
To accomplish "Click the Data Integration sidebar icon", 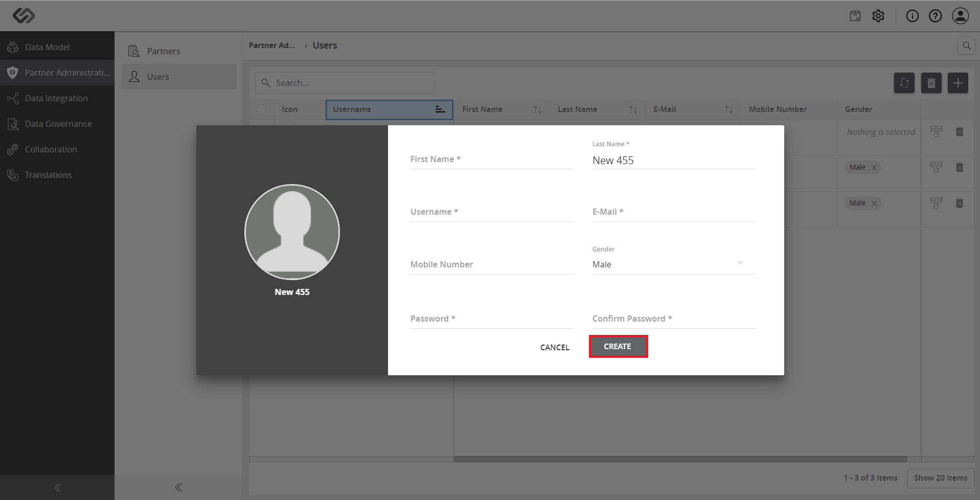I will tap(13, 98).
